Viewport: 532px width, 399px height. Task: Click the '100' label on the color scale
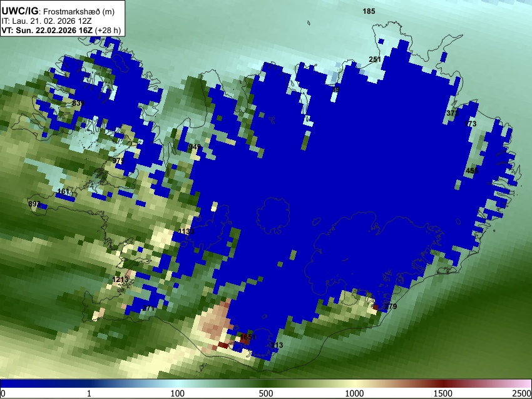(x=178, y=393)
